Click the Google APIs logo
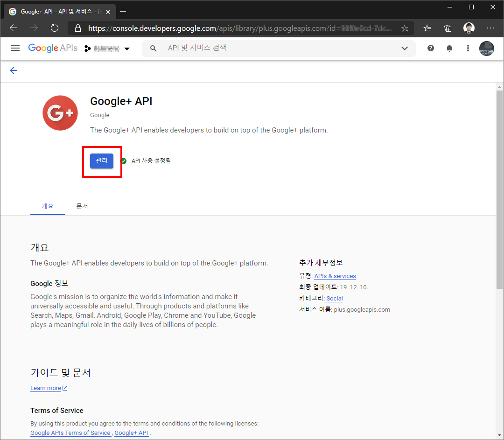504x440 pixels. tap(53, 48)
